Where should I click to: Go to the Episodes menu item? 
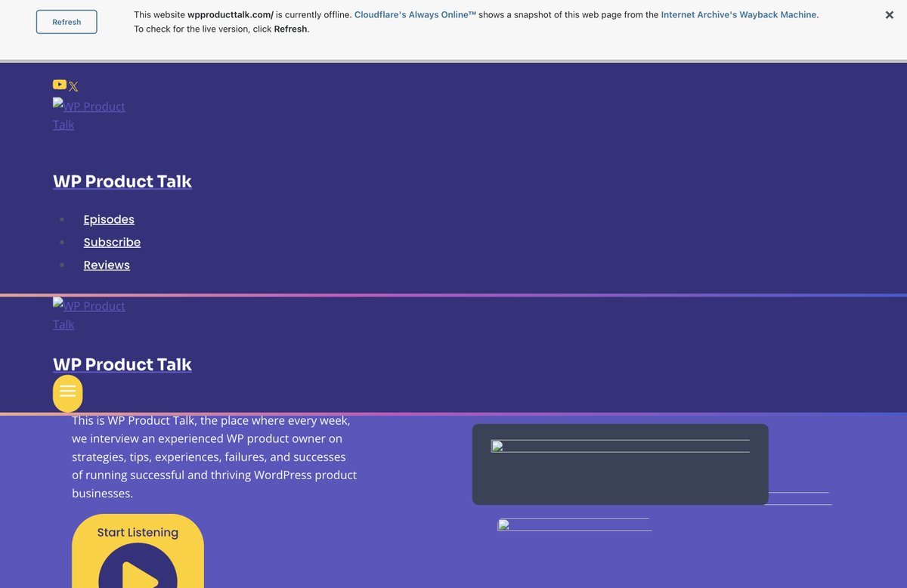coord(109,219)
